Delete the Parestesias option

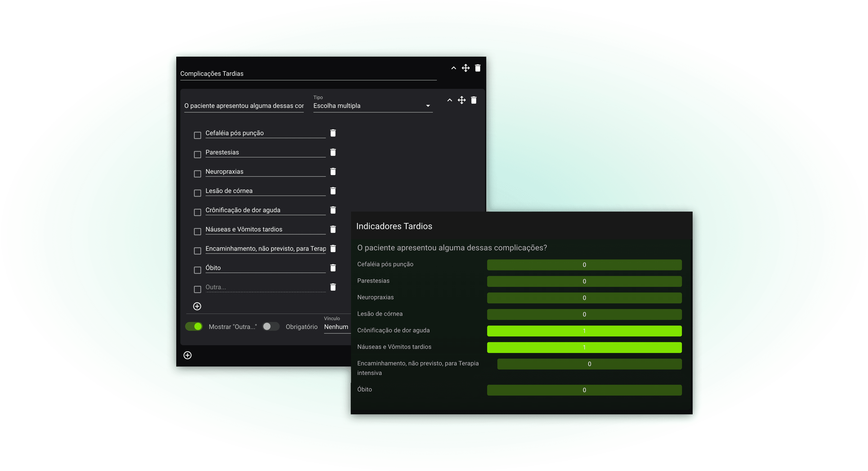click(x=333, y=152)
